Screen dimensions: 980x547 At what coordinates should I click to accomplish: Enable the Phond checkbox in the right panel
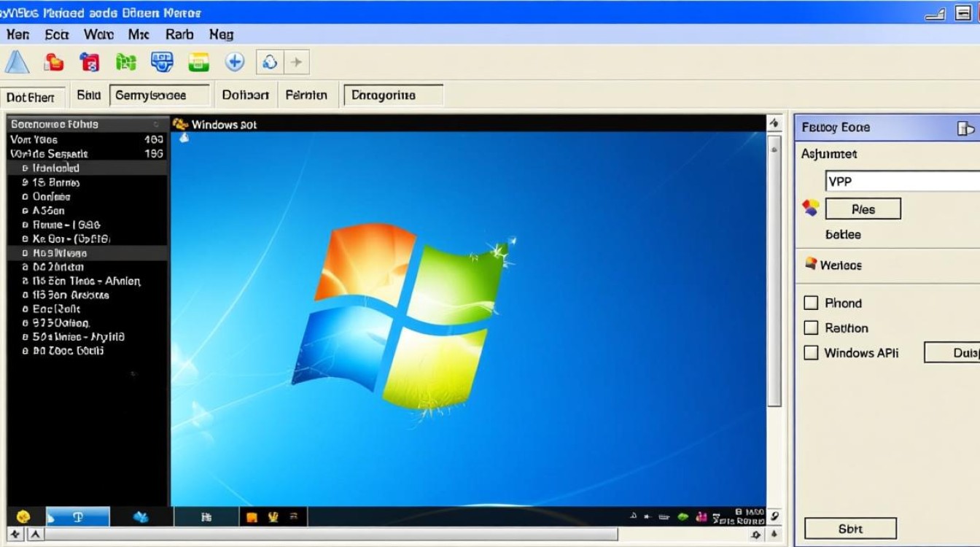pos(812,303)
